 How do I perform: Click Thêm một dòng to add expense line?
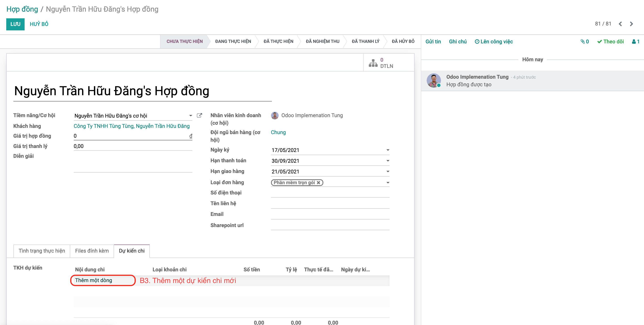(94, 280)
